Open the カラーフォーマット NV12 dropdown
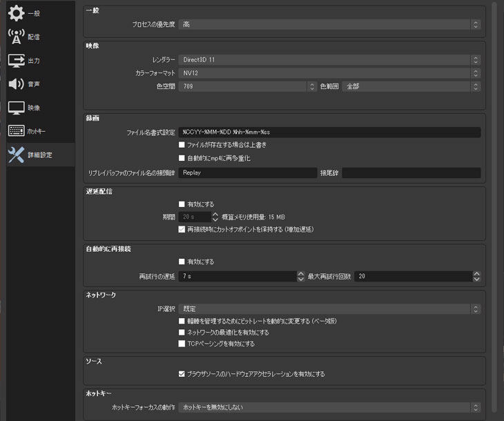Screen dimensions: 504x421 point(329,73)
